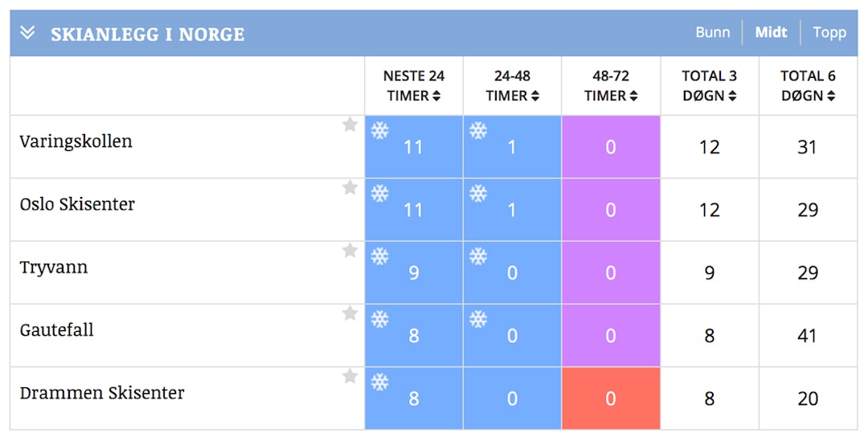This screenshot has width=868, height=442.
Task: Open the Varingskollen resort link
Action: coord(76,141)
